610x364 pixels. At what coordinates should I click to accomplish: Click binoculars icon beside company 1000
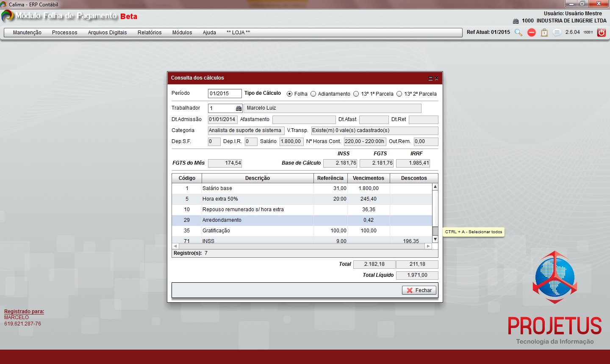click(x=516, y=21)
